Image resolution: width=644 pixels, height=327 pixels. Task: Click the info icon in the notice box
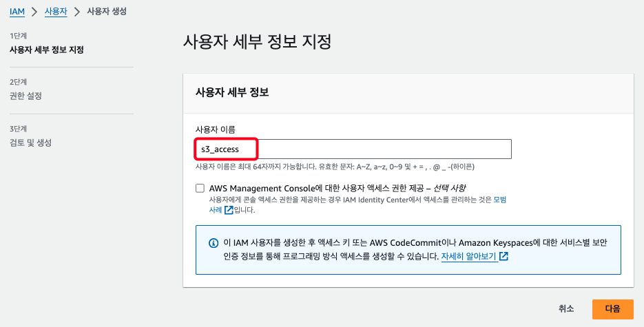coord(214,244)
